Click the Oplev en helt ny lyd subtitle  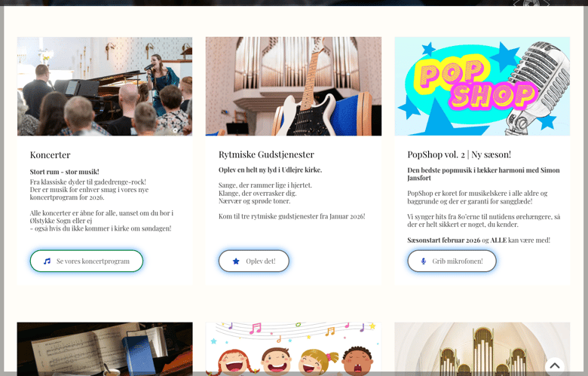coord(270,170)
